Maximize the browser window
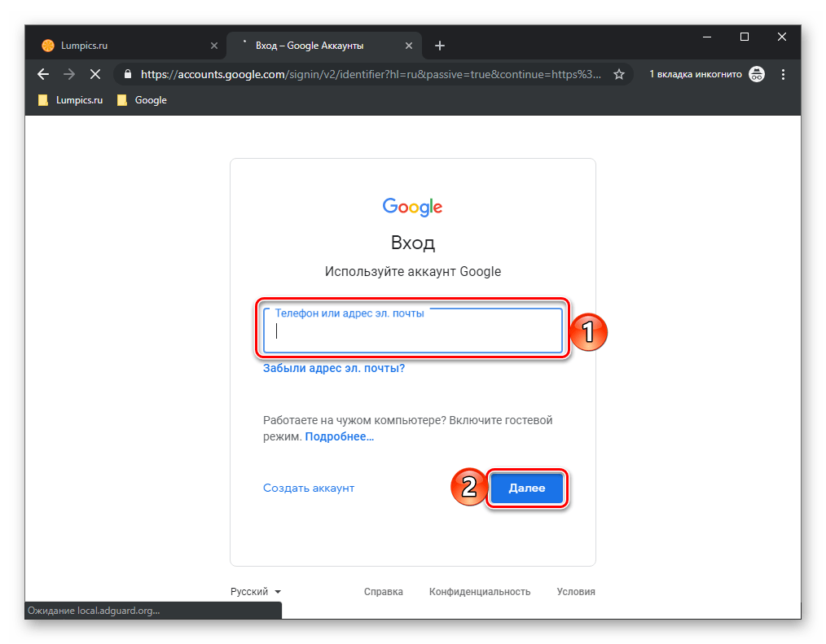 tap(745, 37)
